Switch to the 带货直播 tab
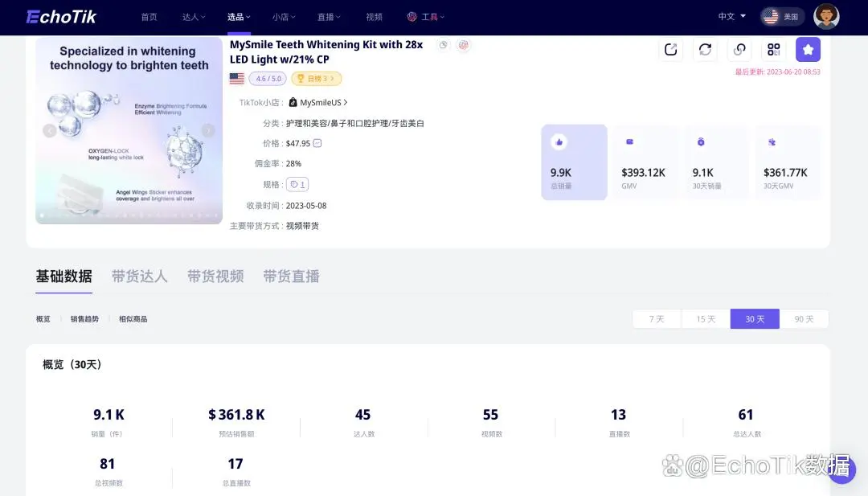868x496 pixels. pyautogui.click(x=291, y=277)
